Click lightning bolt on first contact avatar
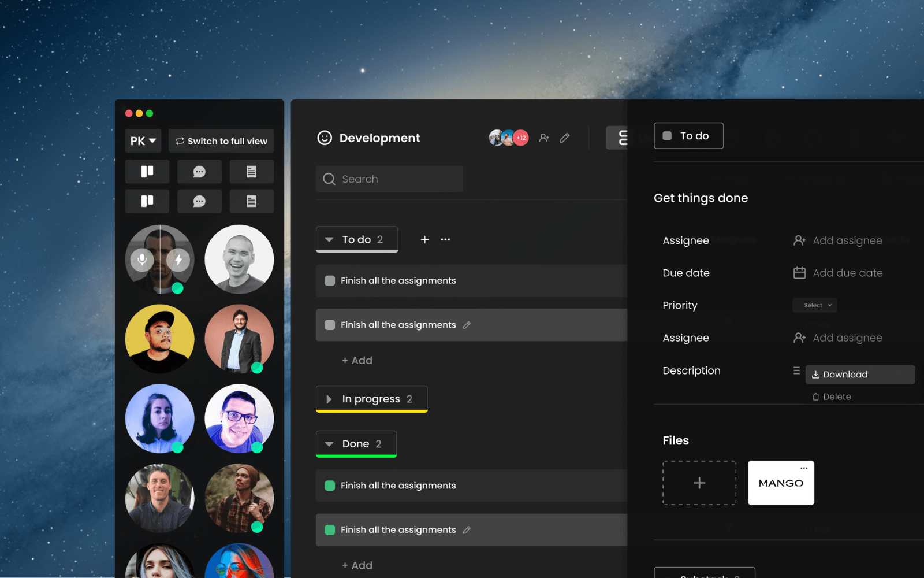The image size is (924, 578). coord(178,260)
